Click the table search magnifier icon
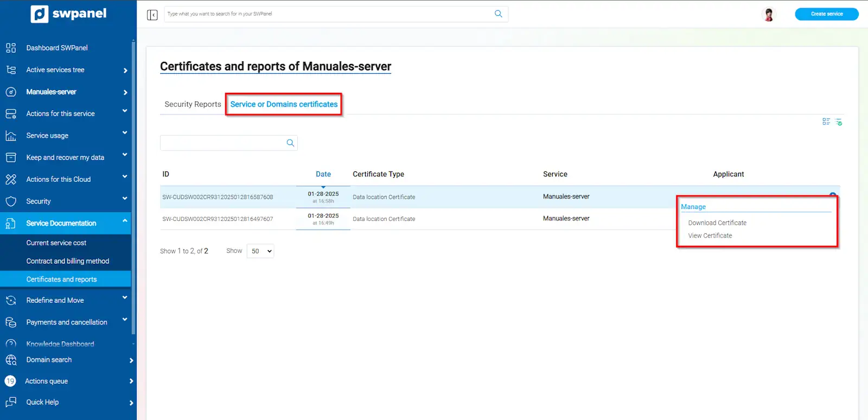The width and height of the screenshot is (868, 420). (x=290, y=143)
